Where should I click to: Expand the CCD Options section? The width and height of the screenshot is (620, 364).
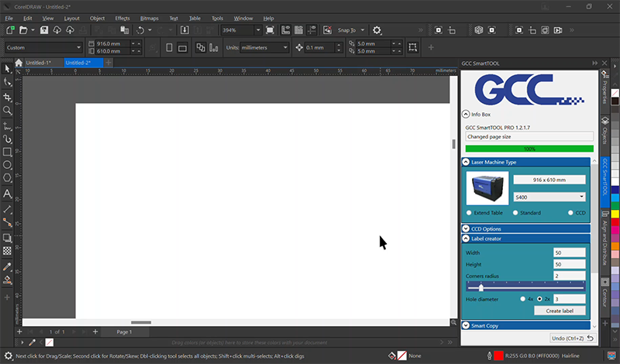[x=467, y=228]
